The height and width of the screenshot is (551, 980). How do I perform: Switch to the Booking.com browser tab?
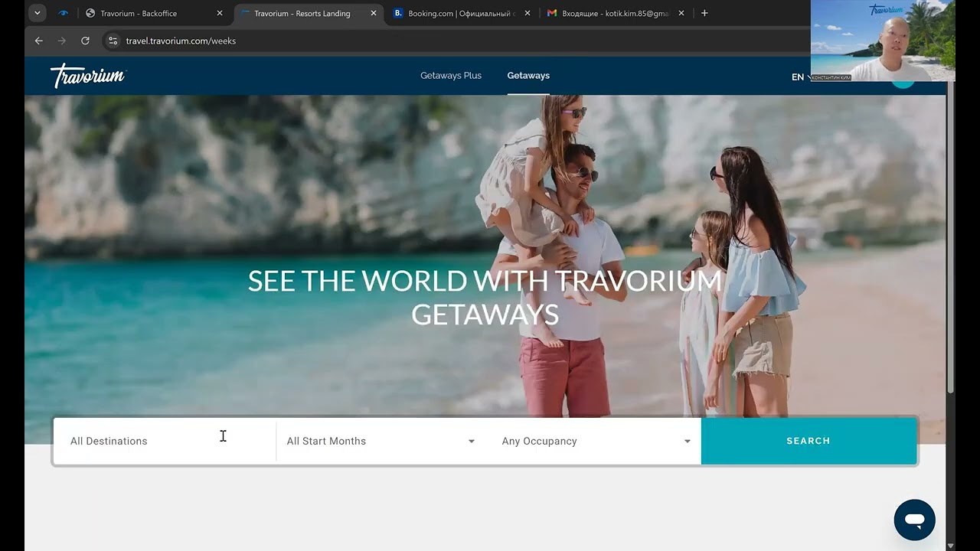click(461, 13)
